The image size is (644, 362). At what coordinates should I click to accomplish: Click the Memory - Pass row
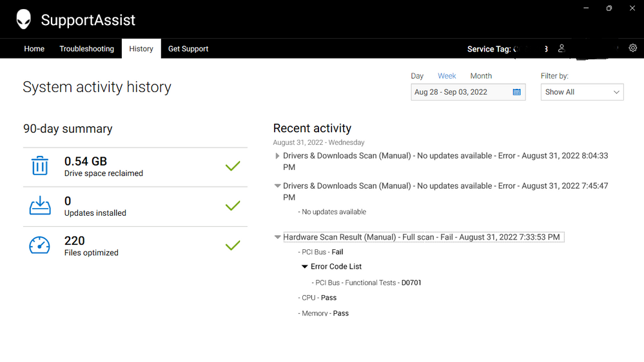(323, 313)
